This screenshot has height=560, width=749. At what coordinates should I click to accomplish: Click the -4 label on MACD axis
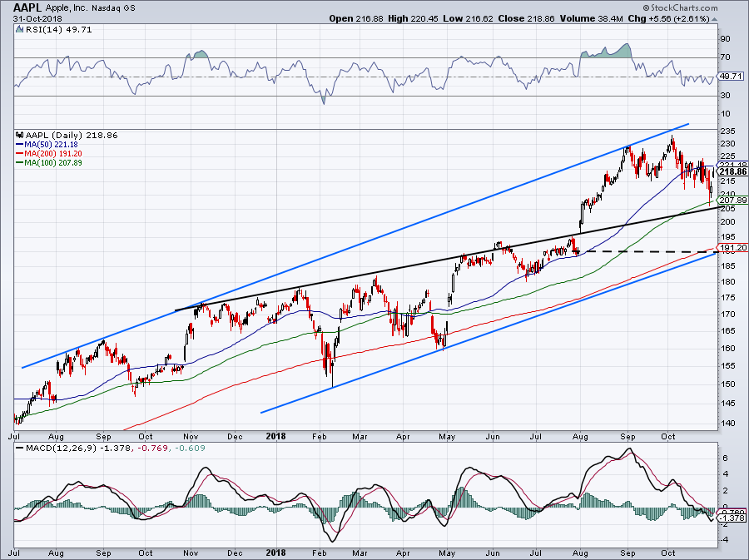pos(724,540)
